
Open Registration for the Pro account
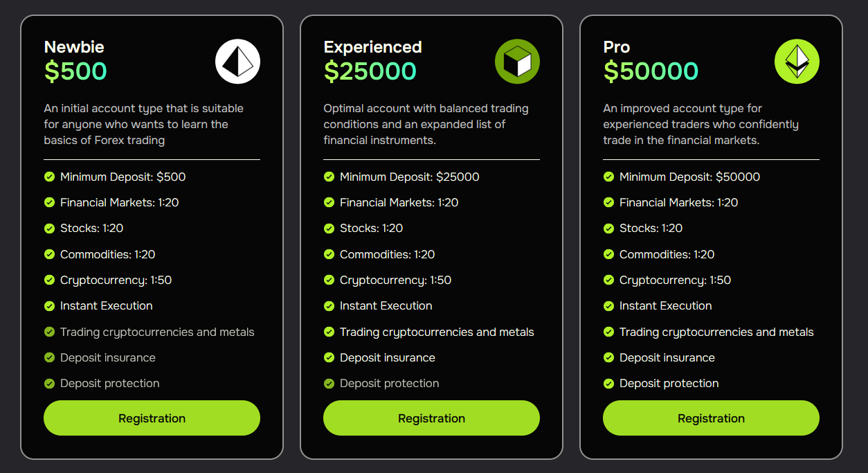[711, 418]
